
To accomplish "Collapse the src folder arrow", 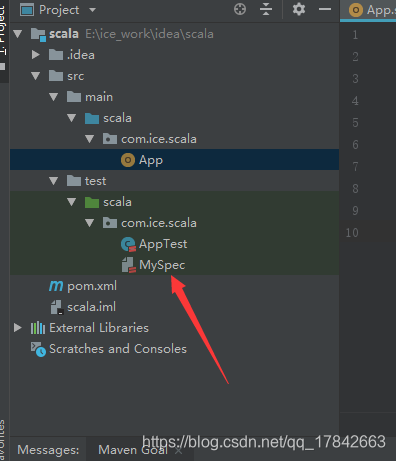I will (x=36, y=76).
